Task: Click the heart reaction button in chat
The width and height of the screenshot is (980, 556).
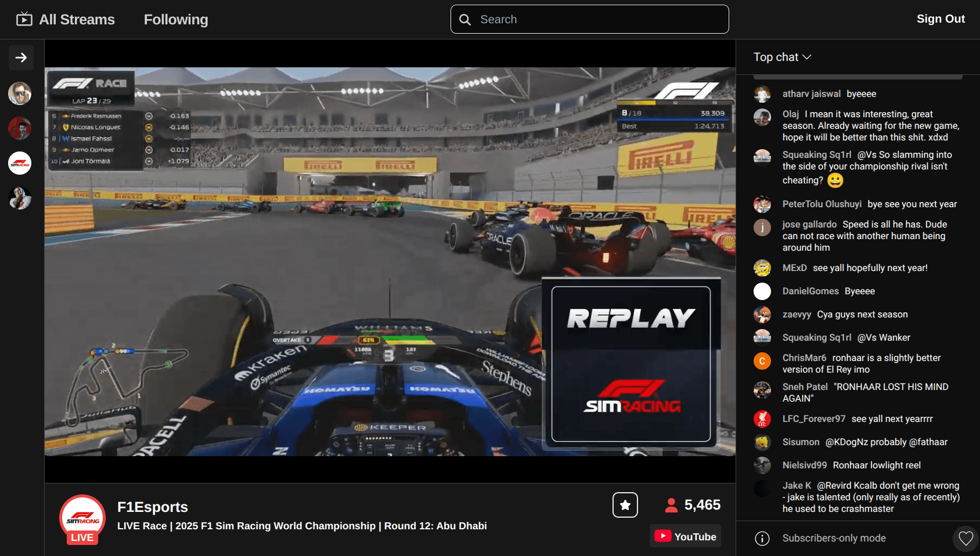Action: (965, 539)
